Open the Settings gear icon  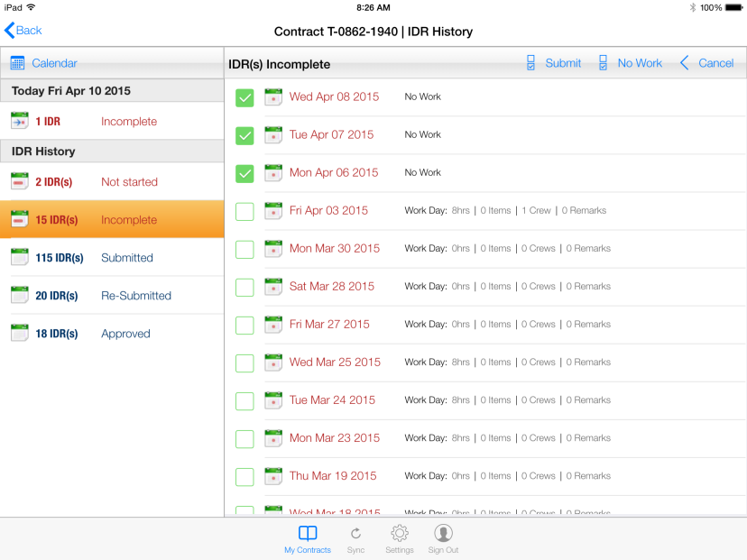(x=400, y=533)
